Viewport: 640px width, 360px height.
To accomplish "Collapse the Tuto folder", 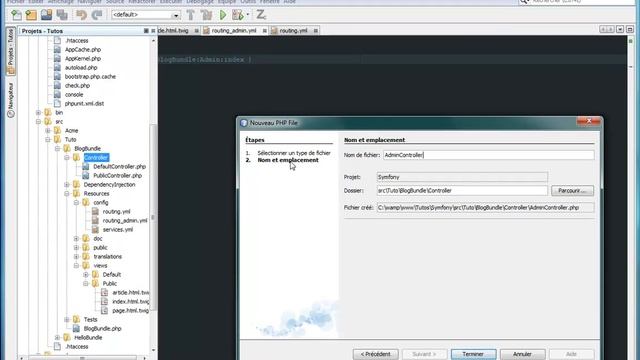I will point(48,140).
